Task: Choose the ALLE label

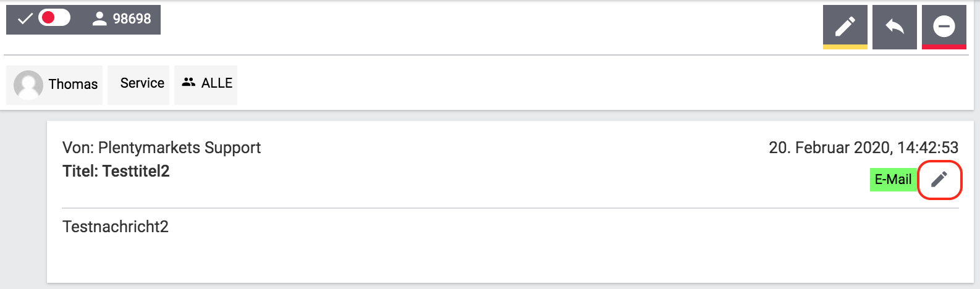Action: (217, 83)
